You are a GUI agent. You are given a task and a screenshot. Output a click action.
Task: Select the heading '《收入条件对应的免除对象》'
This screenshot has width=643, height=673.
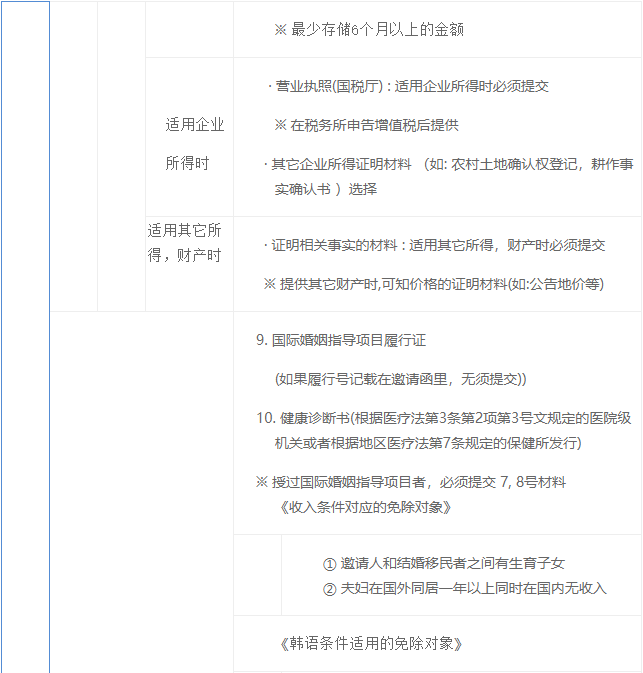coord(364,507)
